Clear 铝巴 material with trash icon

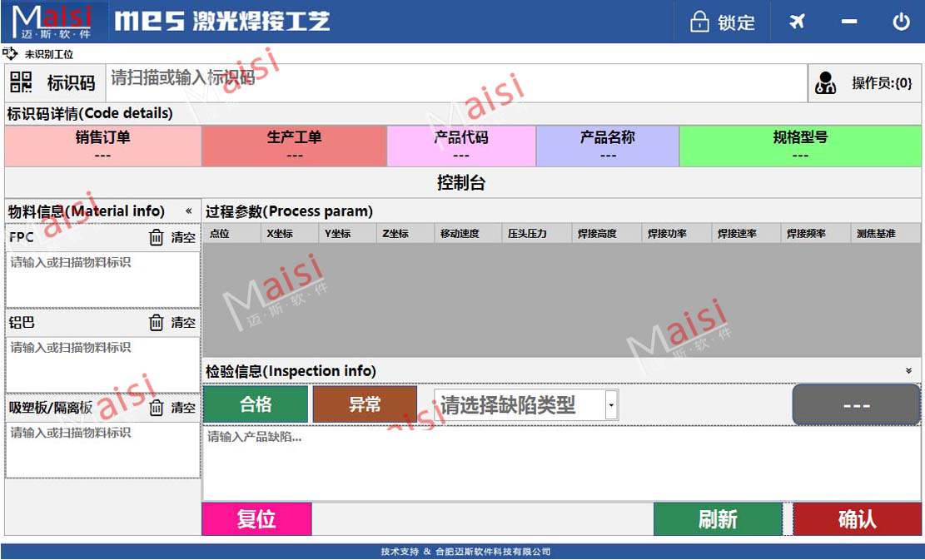[156, 323]
